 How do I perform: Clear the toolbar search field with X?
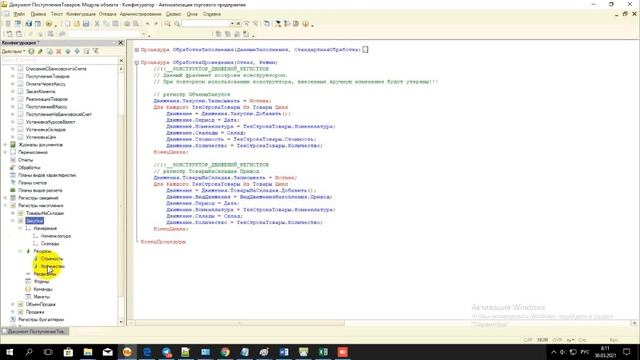[x=238, y=24]
